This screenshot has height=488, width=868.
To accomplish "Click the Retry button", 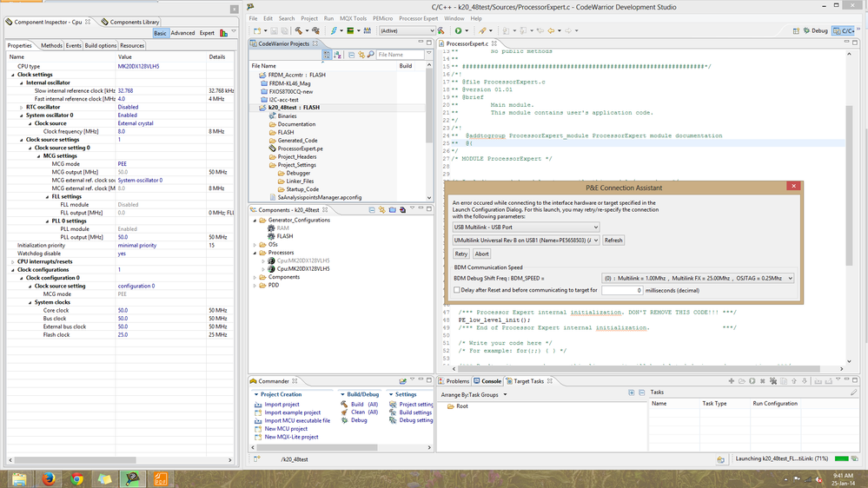I will pos(461,254).
